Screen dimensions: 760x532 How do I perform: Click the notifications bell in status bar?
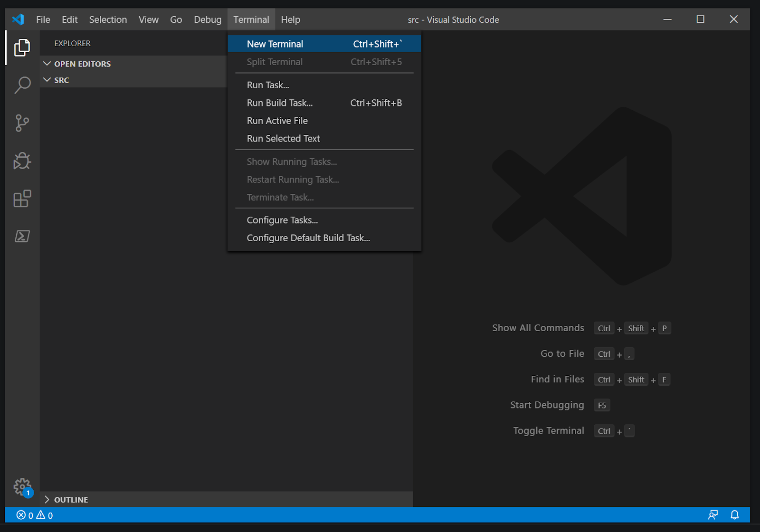[x=734, y=515]
